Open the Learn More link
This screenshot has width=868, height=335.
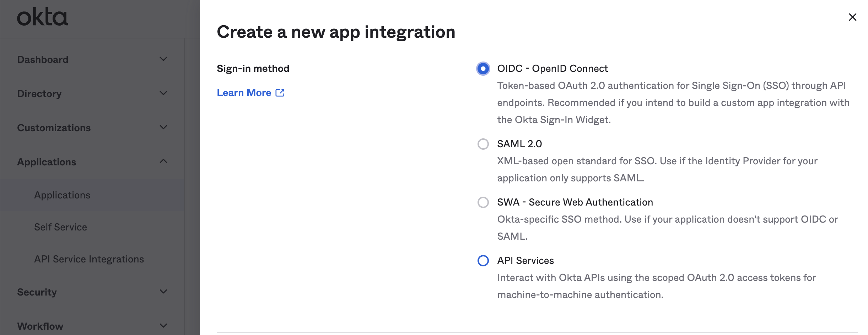click(244, 93)
